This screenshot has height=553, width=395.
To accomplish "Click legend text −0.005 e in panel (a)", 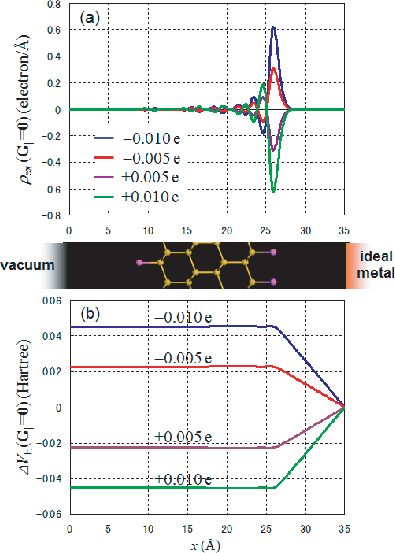I will (151, 158).
